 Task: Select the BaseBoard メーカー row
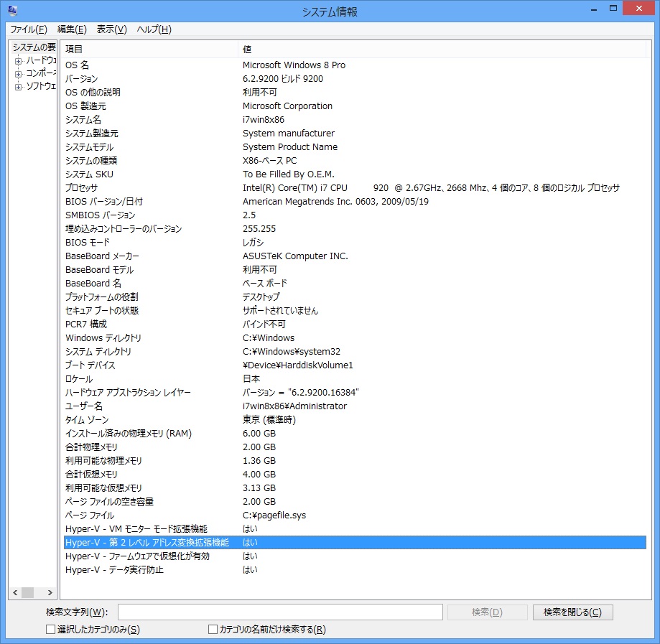tap(355, 256)
